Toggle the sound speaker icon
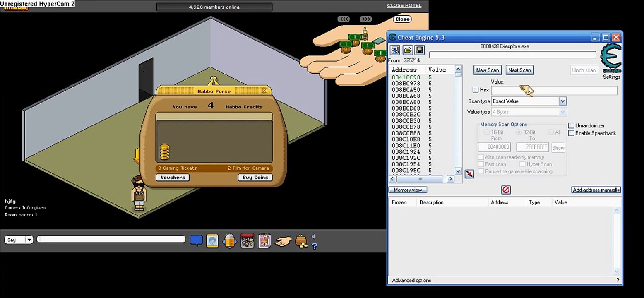The image size is (644, 298). [x=314, y=237]
